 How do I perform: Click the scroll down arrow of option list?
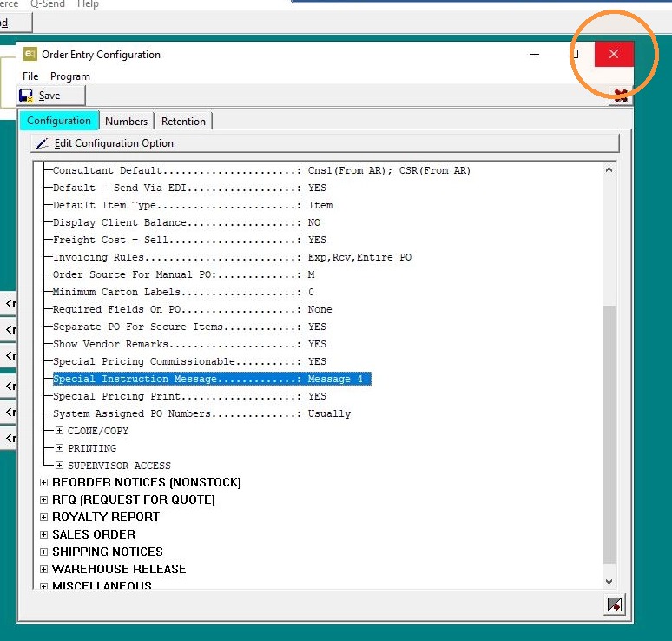click(609, 581)
